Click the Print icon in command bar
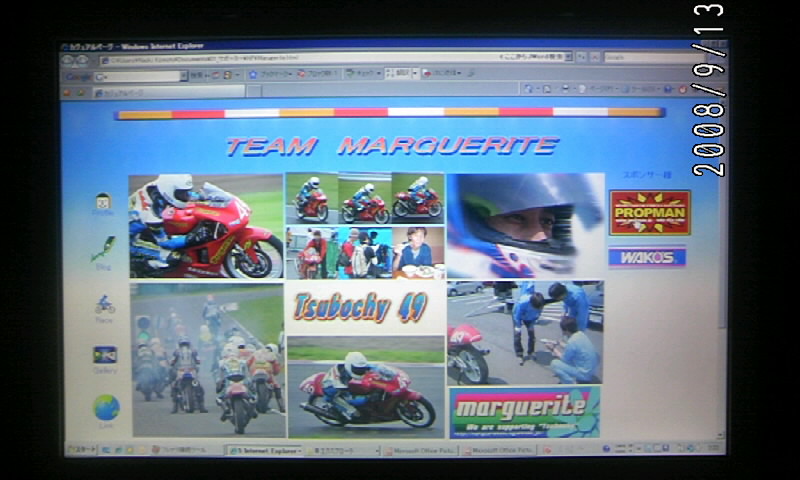The image size is (800, 480). [x=565, y=89]
